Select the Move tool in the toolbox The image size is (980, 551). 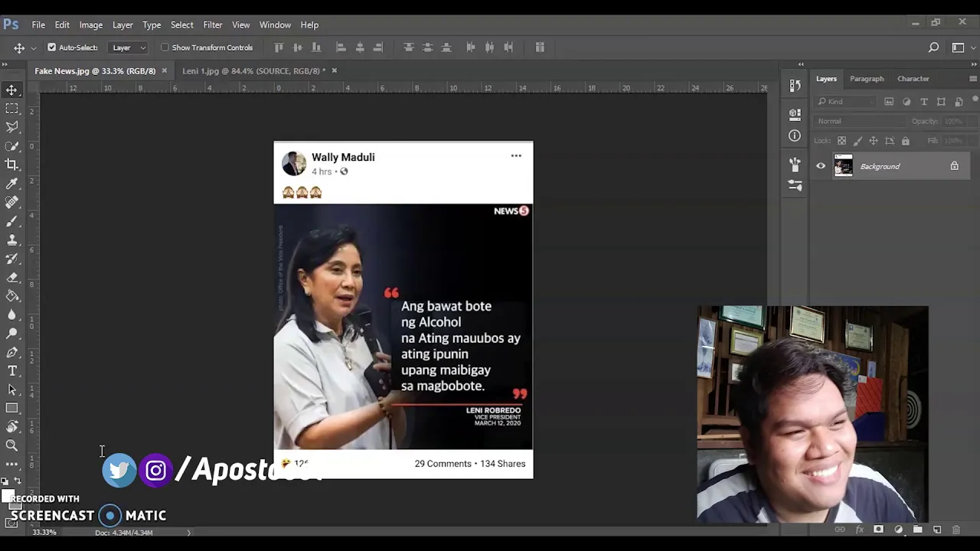(x=12, y=90)
